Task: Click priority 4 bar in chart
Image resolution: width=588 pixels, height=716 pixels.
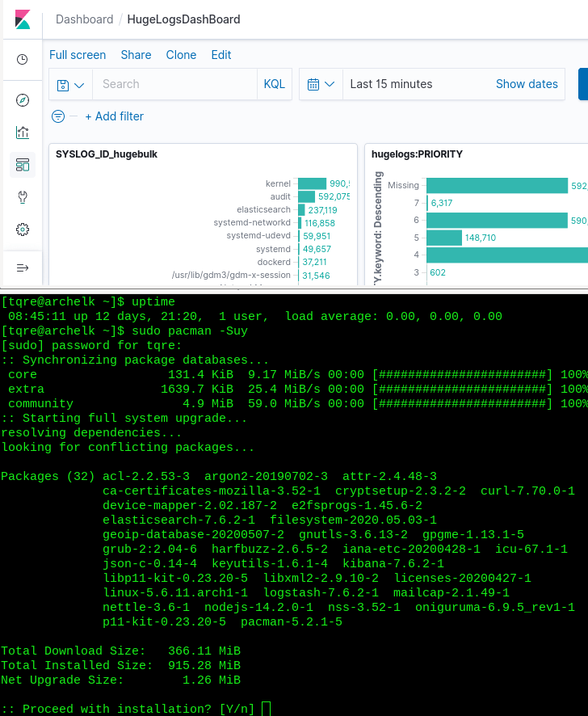Action: (x=507, y=255)
